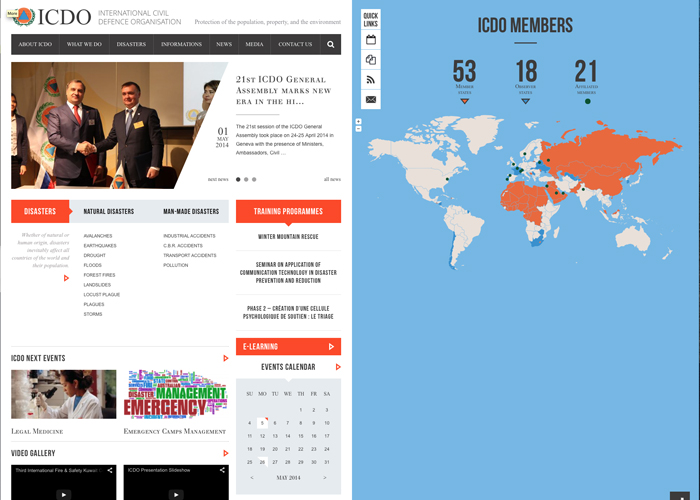The height and width of the screenshot is (500, 700).
Task: Open the Industrial Accidents link
Action: coord(189,236)
